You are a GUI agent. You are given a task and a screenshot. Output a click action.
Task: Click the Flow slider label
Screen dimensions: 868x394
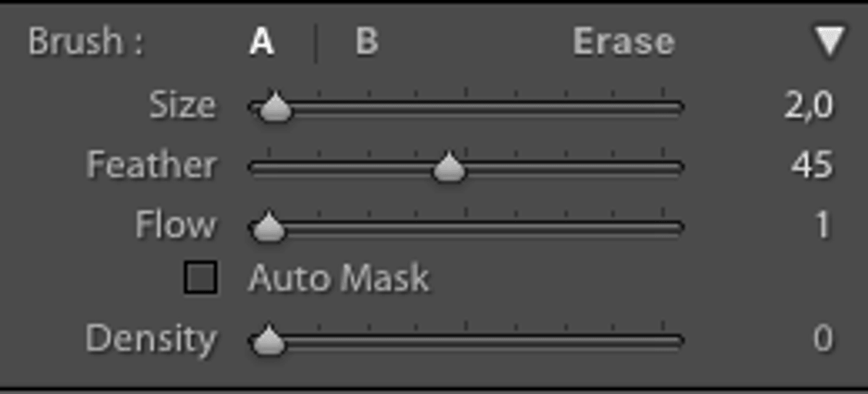pos(175,226)
